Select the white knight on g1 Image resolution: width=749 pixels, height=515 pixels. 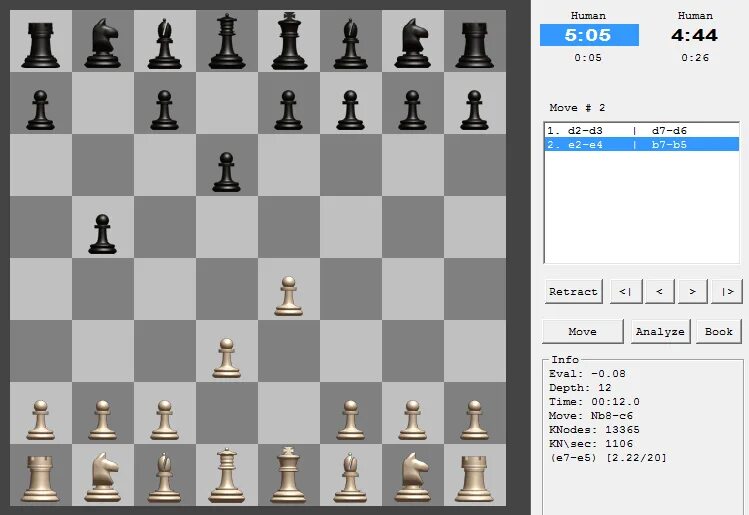(413, 477)
